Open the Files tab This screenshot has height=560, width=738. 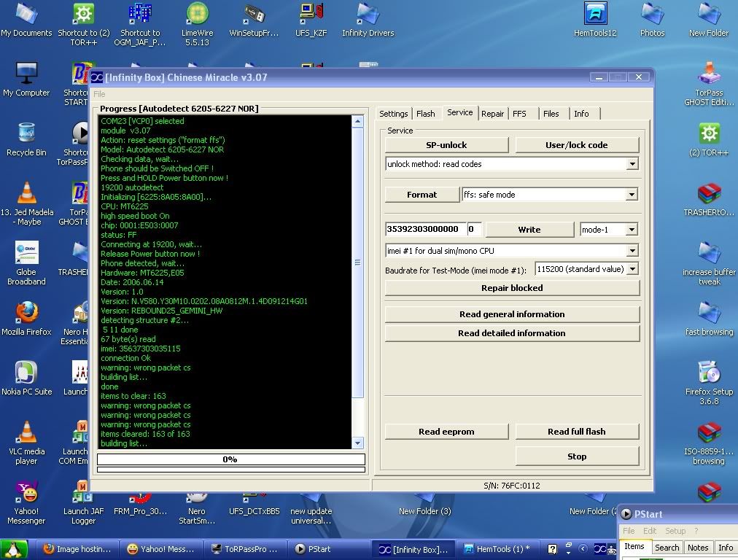tap(551, 114)
